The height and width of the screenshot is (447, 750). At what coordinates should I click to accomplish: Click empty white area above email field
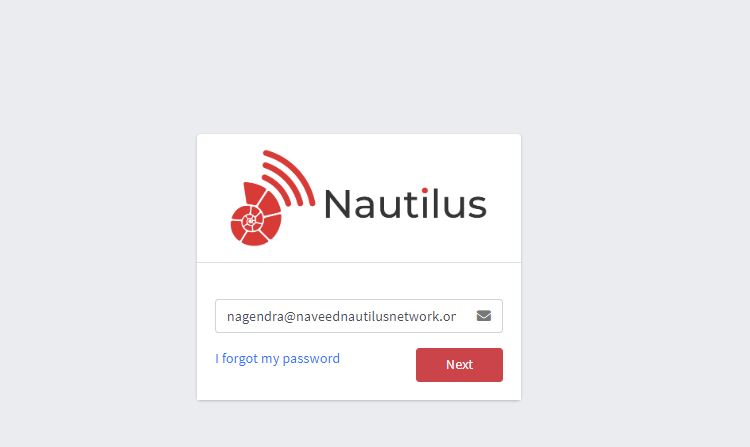[359, 281]
